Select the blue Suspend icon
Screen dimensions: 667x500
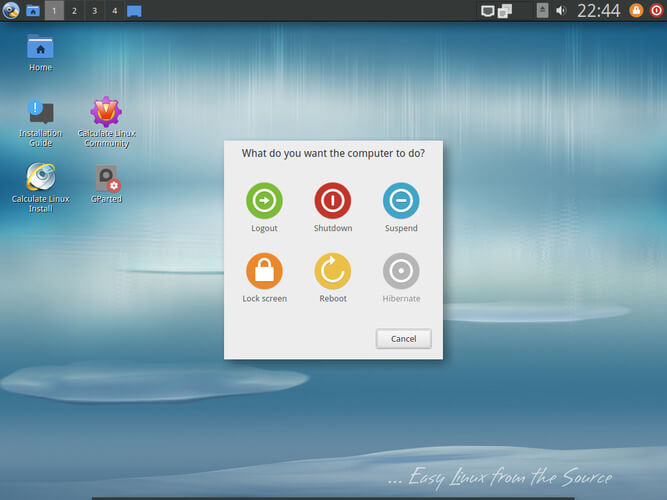click(401, 200)
